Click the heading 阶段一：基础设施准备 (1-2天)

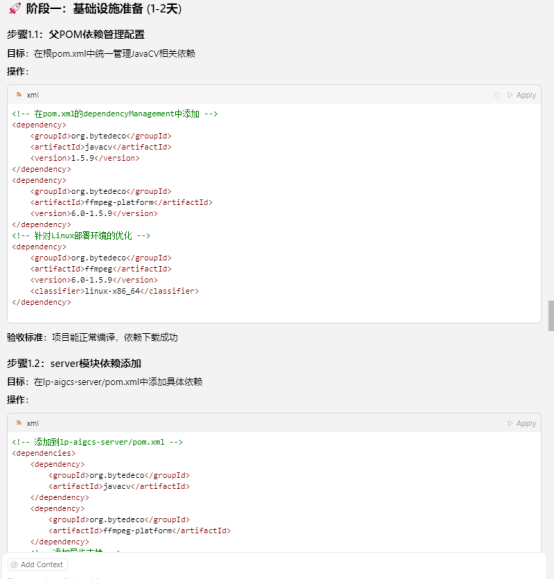pos(104,8)
